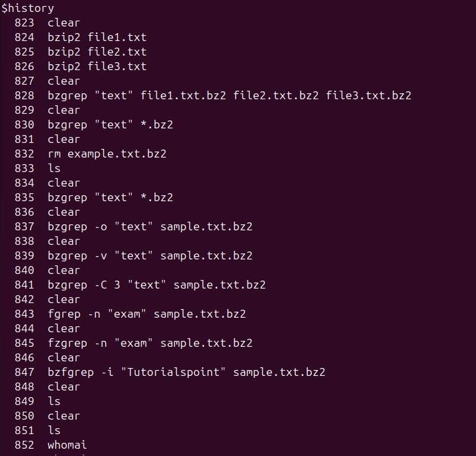Select the ls entry numbered 833
The image size is (476, 456).
[54, 168]
